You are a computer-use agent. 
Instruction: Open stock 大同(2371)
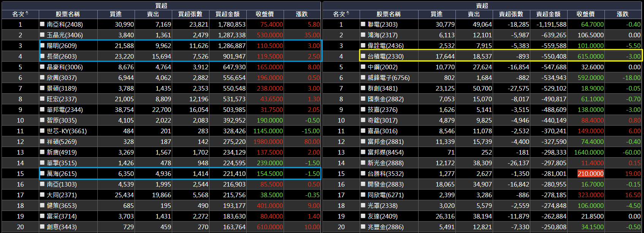(x=62, y=195)
